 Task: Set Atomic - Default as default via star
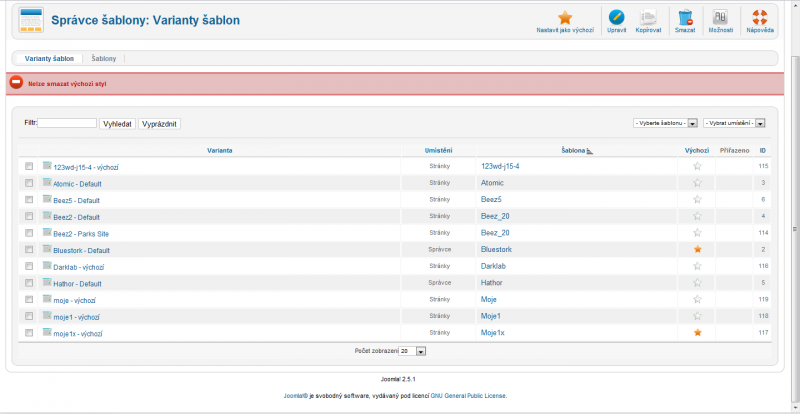coord(697,183)
